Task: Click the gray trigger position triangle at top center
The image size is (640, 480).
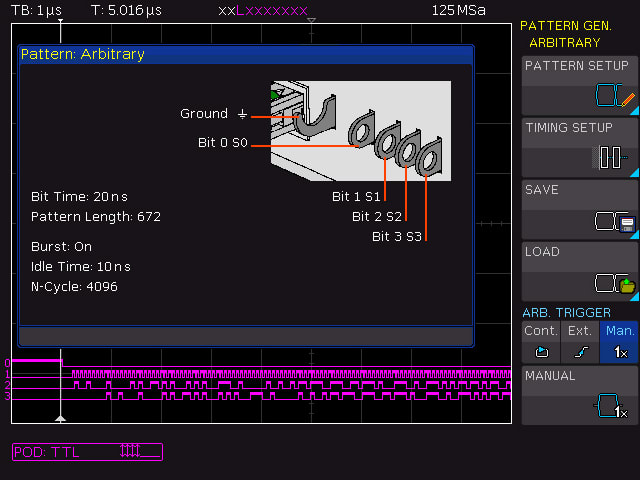Action: [311, 20]
